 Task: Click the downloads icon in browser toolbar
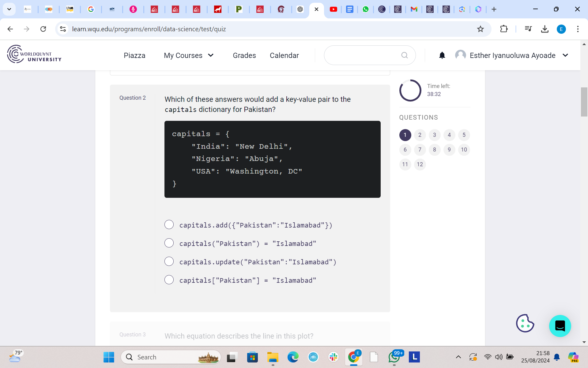[x=545, y=29]
